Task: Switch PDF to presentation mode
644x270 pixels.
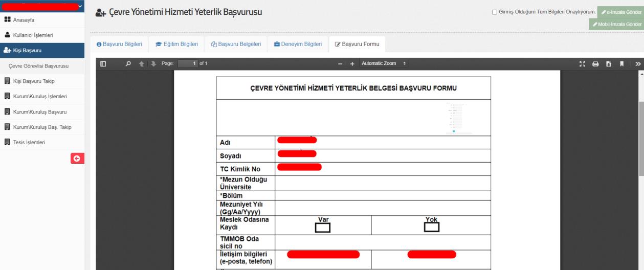Action: click(583, 63)
